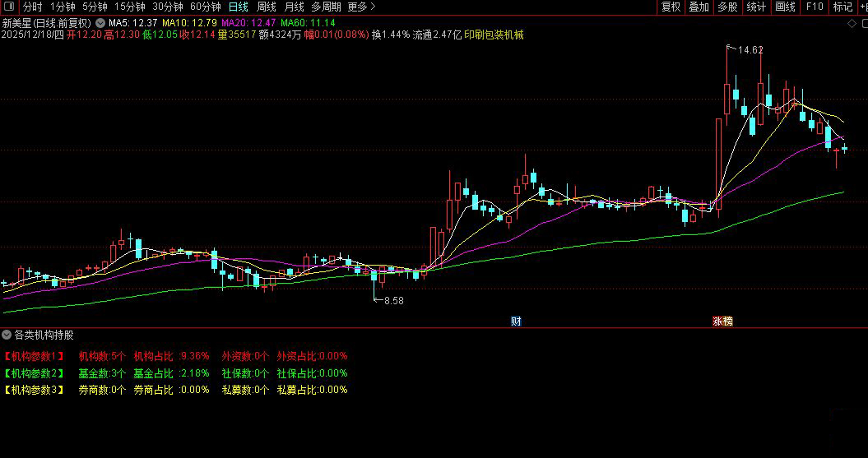Click the 印刷包装机械 industry label
This screenshot has height=458, width=868.
[494, 35]
